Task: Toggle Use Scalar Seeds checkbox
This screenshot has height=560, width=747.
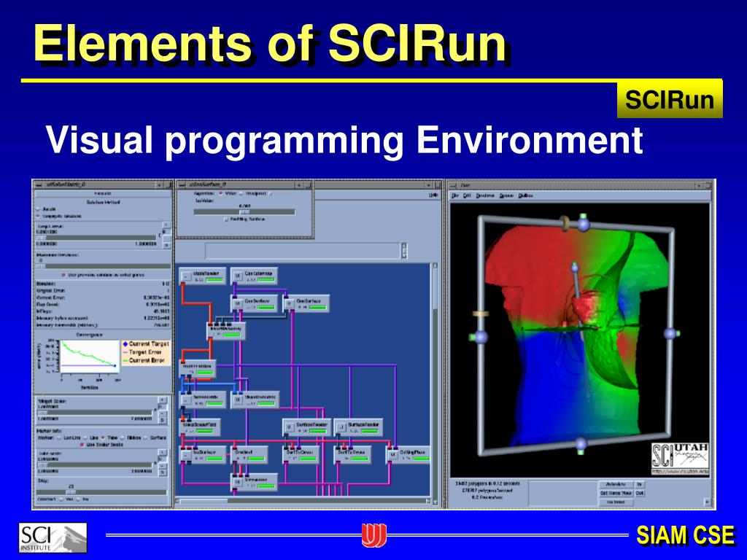Action: (x=82, y=444)
